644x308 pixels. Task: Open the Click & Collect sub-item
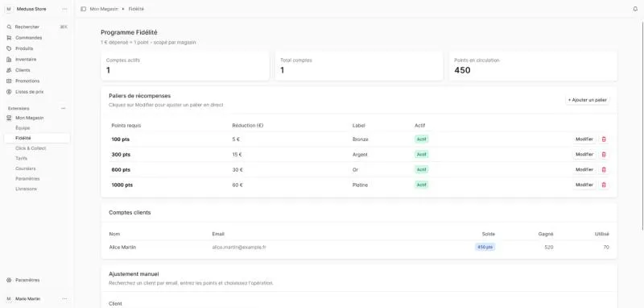click(37, 148)
